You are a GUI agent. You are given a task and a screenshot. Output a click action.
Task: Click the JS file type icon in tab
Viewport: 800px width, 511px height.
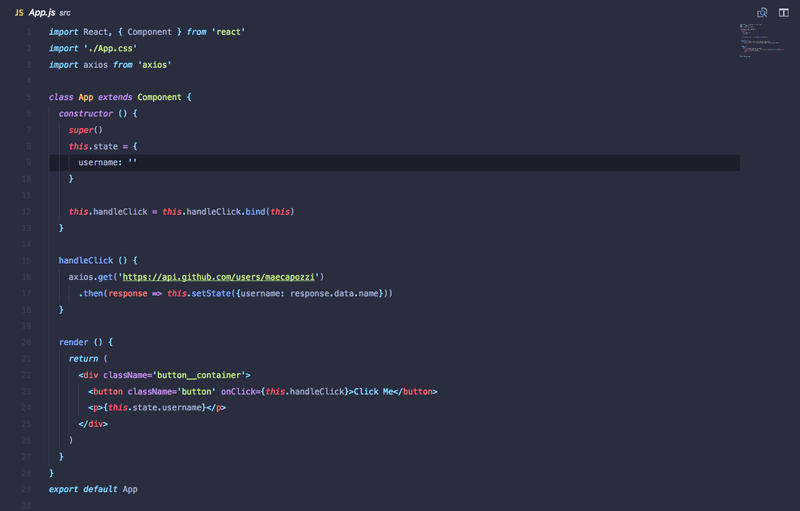[19, 13]
